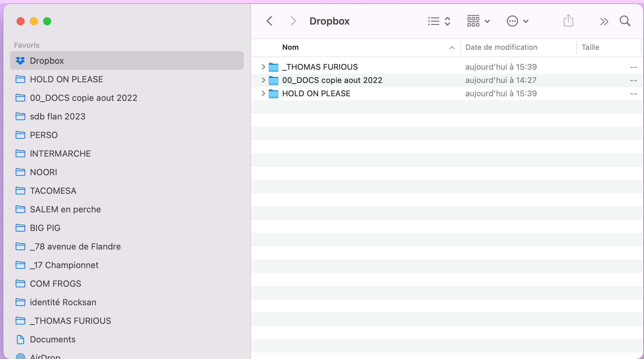Screen dimensions: 644x359
Task: Sort by Date de modification column
Action: tap(501, 47)
